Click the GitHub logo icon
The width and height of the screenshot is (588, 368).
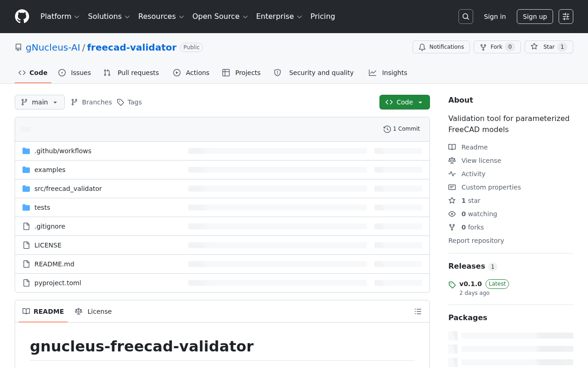pyautogui.click(x=22, y=17)
